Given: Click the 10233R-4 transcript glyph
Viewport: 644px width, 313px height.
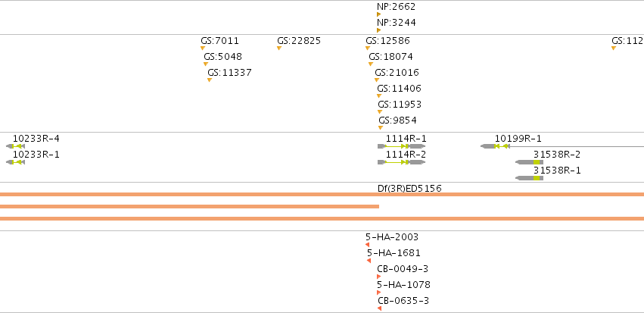Looking at the screenshot, I should pos(16,146).
